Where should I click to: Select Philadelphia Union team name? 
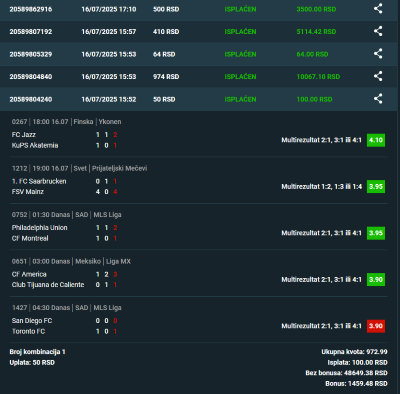pos(40,228)
